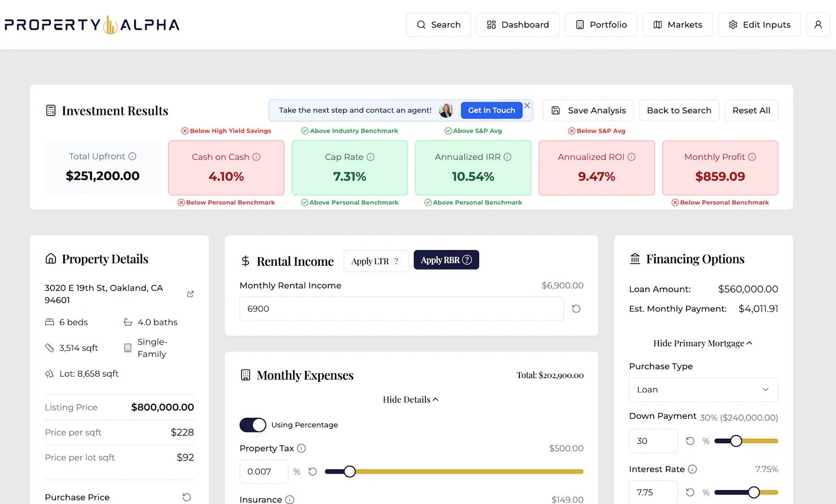Click the Apply LTR button
The width and height of the screenshot is (836, 504).
pos(376,261)
